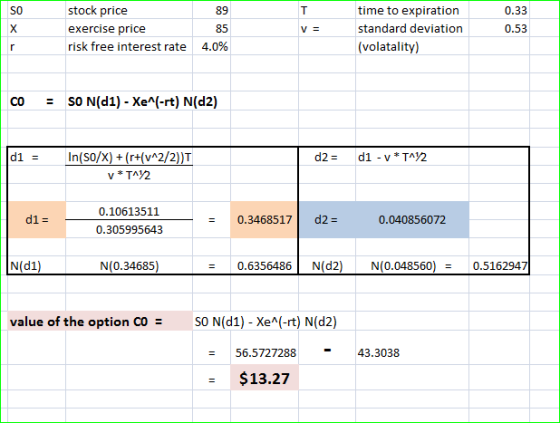
Task: Select the value 56.5727288
Action: tap(266, 353)
